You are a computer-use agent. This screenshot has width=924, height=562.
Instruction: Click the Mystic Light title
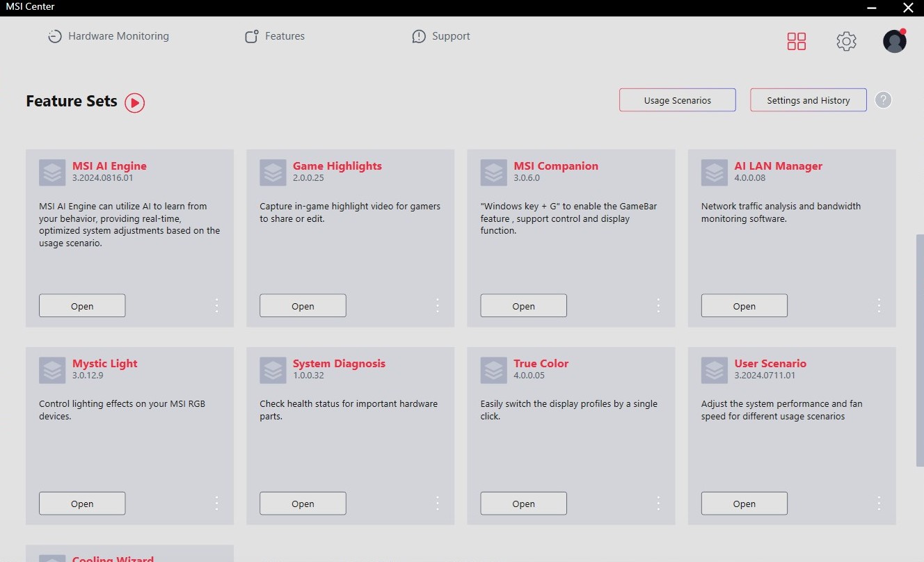105,364
